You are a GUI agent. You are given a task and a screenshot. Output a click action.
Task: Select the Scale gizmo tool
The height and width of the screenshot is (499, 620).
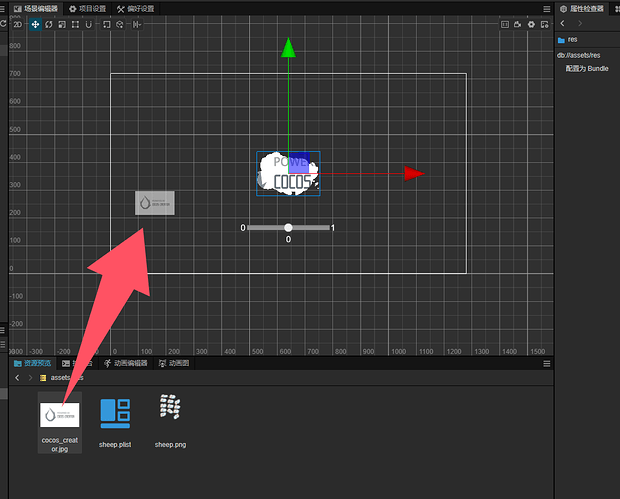coord(62,25)
